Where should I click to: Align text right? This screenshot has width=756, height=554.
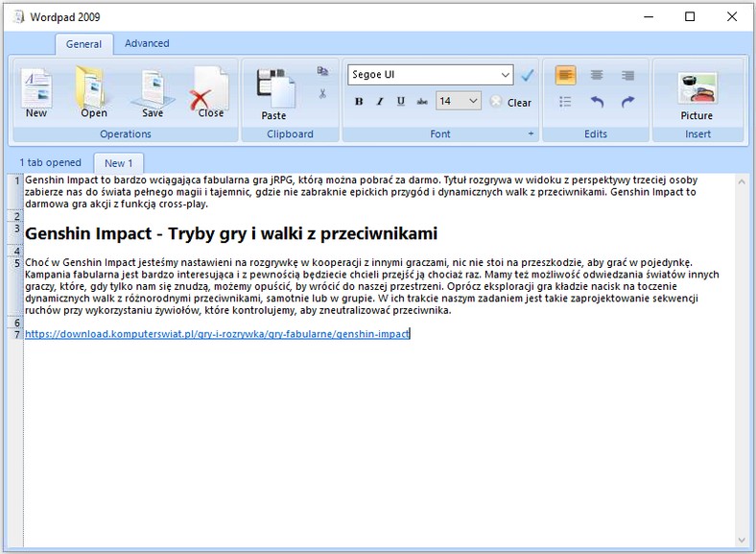pos(627,75)
